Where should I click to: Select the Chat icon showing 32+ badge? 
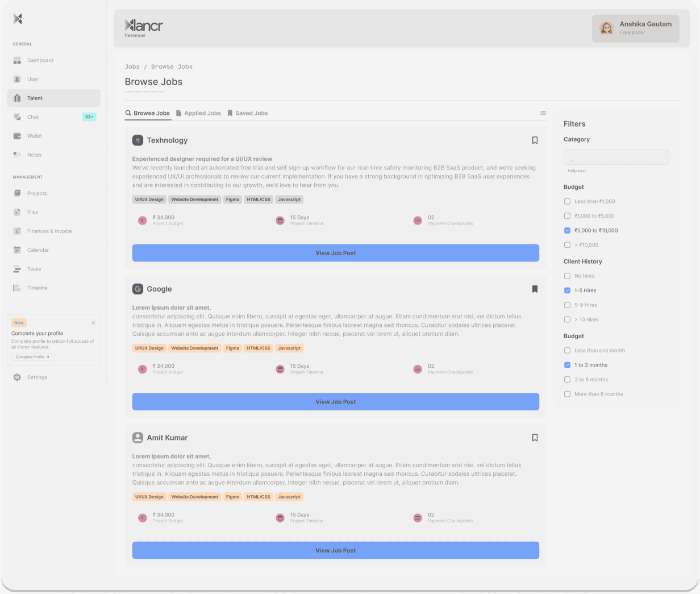[33, 117]
